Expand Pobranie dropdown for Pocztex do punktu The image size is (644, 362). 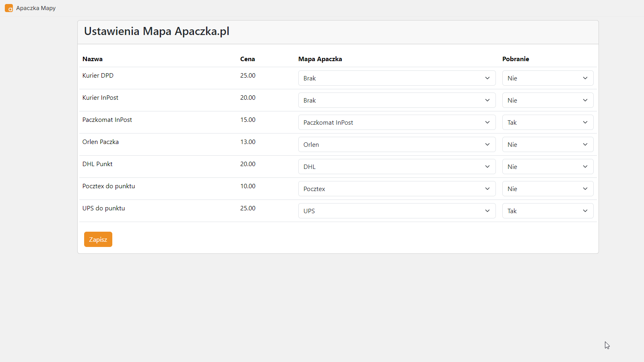548,189
